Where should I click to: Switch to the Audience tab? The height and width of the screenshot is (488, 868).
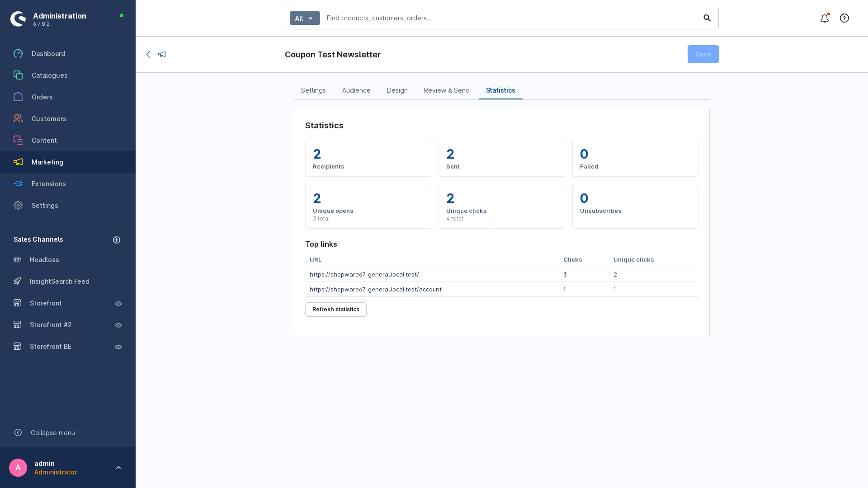click(x=356, y=90)
